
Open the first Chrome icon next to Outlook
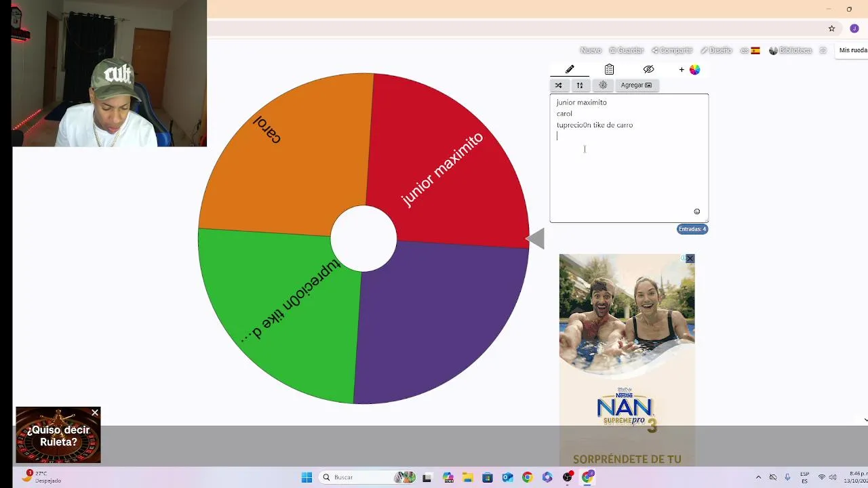click(528, 477)
